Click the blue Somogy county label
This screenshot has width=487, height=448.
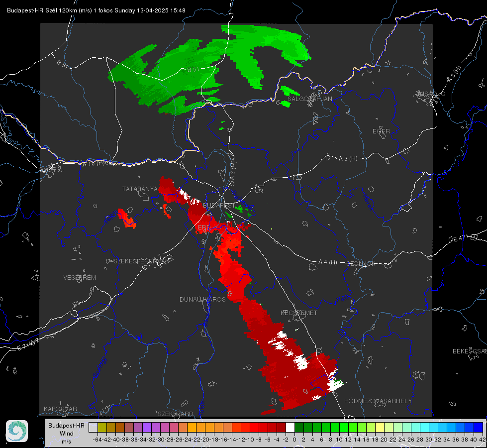pyautogui.click(x=100, y=367)
